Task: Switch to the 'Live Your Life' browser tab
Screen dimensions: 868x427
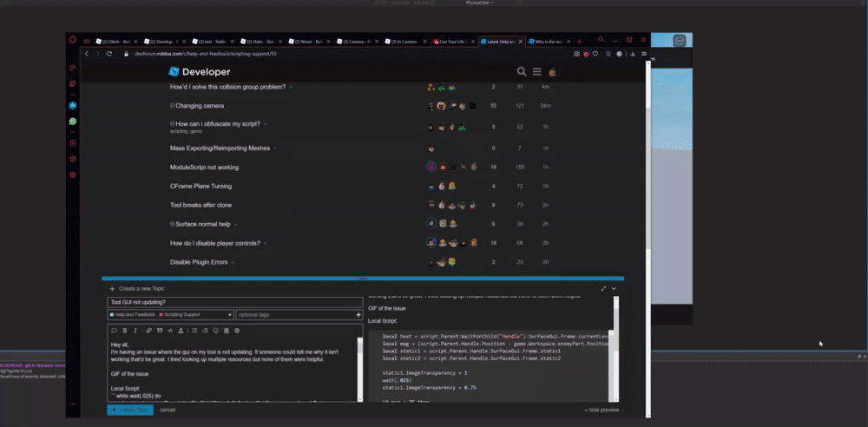Action: pos(453,41)
